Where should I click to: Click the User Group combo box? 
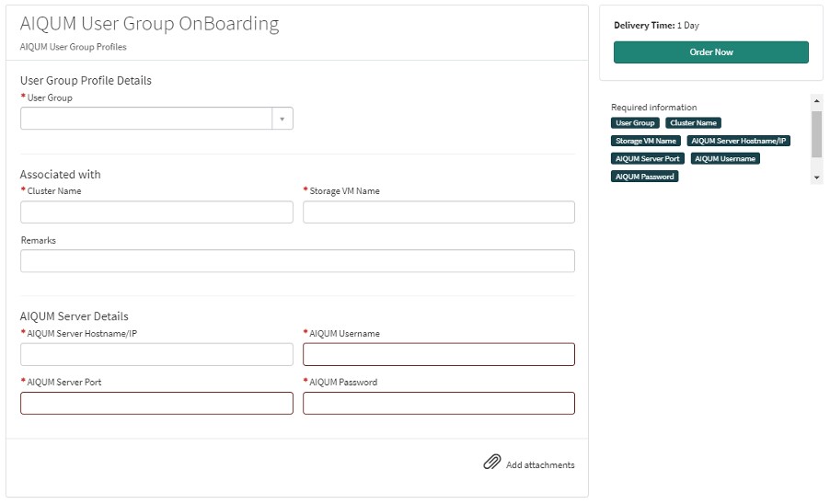click(x=146, y=119)
